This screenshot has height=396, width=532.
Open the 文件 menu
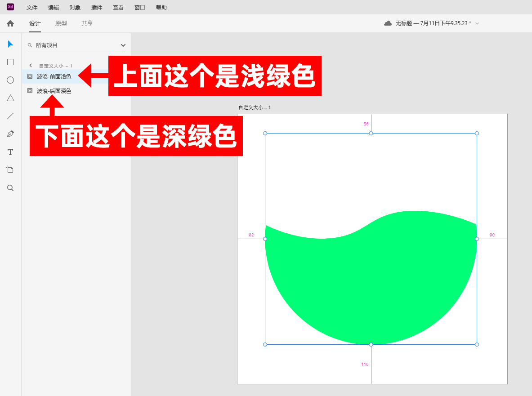[x=32, y=8]
